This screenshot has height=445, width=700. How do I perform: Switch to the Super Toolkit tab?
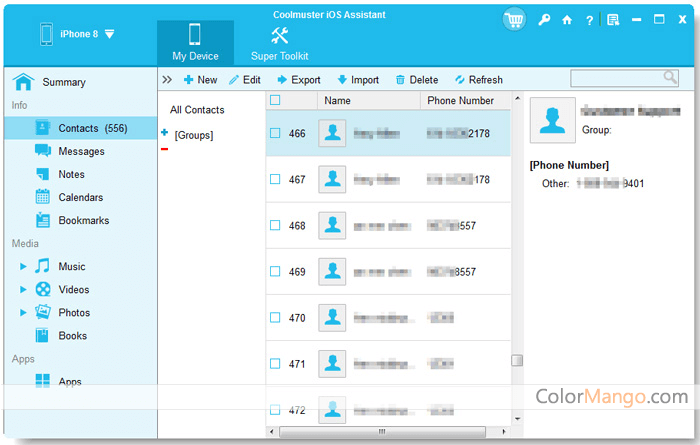[x=279, y=44]
